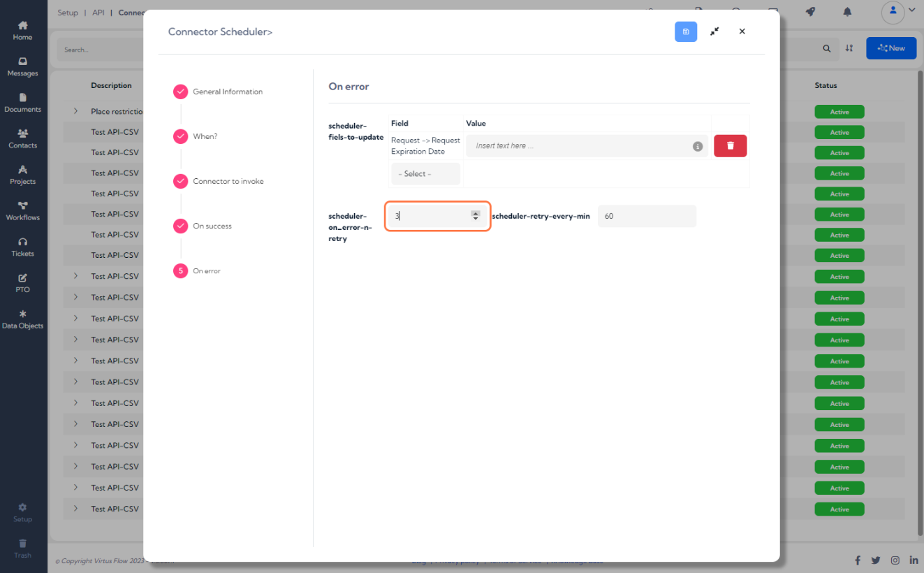Click the API breadcrumb link
924x573 pixels.
(98, 13)
